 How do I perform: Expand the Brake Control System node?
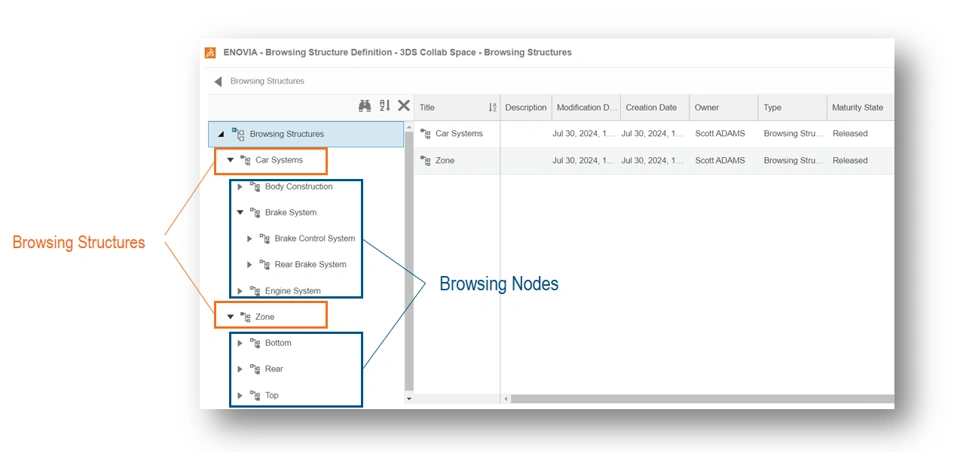[x=250, y=239]
